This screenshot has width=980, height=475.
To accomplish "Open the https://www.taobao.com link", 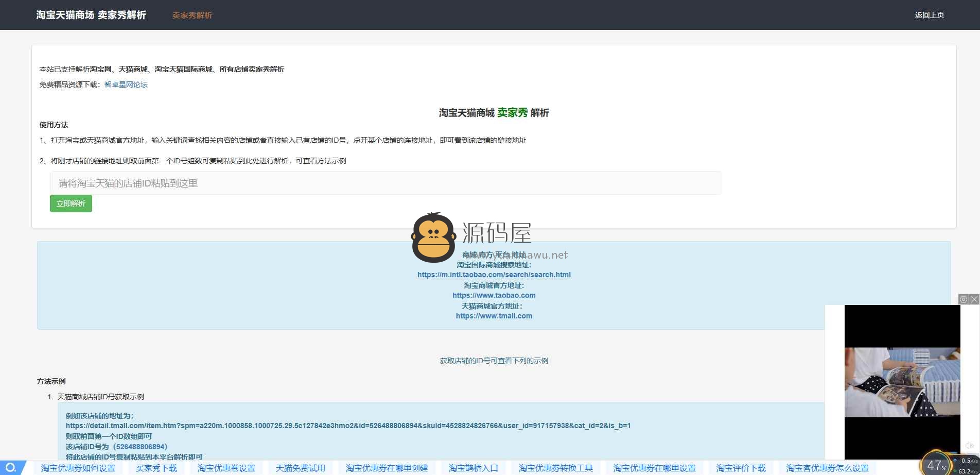I will click(x=494, y=295).
